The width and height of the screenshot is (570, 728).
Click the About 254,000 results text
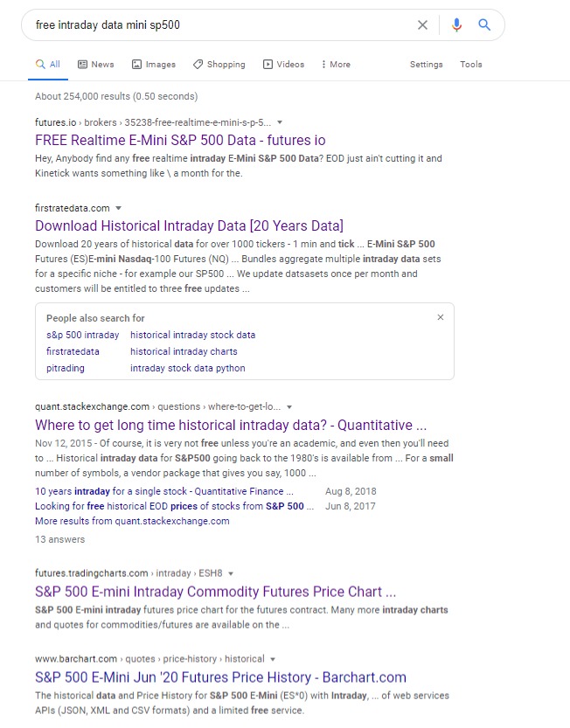(116, 96)
